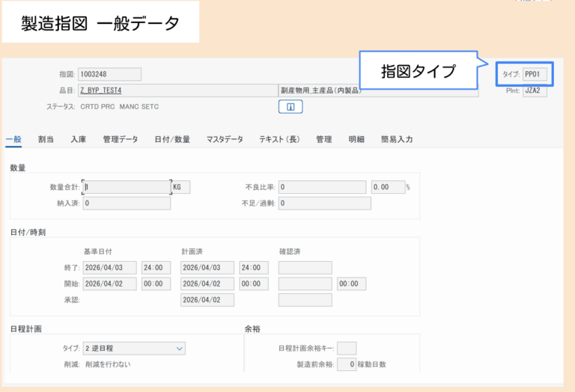Image resolution: width=575 pixels, height=392 pixels.
Task: Switch to テキスト(長) tab
Action: pos(279,139)
